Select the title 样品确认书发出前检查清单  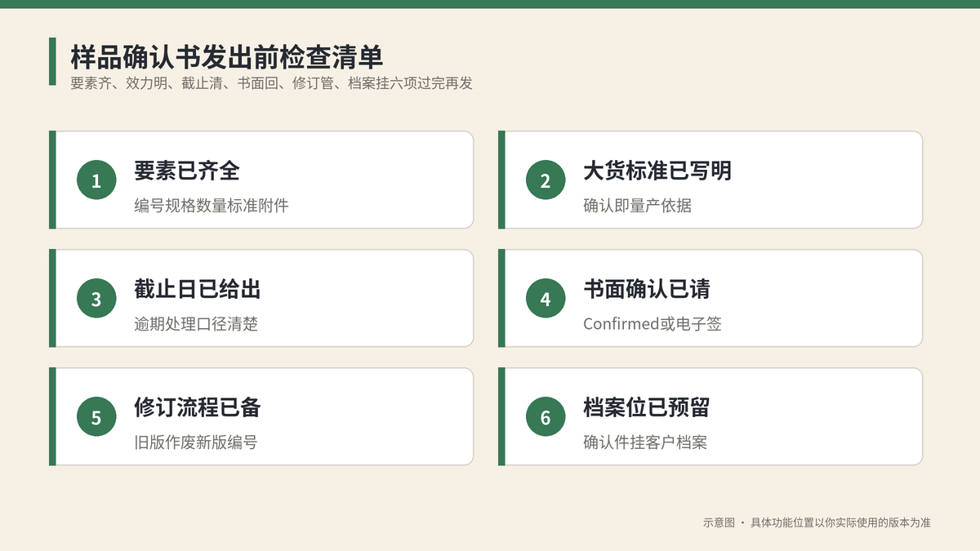[226, 57]
